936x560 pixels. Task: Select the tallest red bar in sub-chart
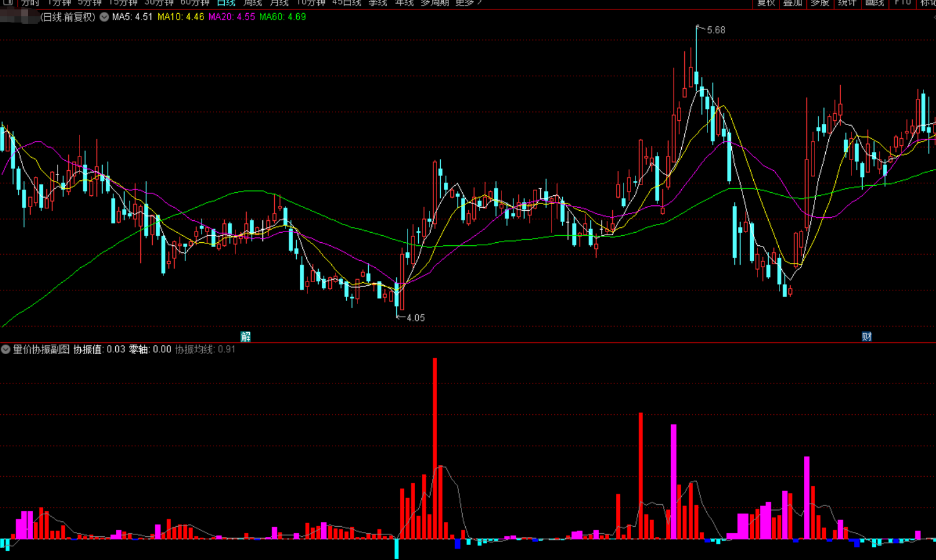pyautogui.click(x=435, y=448)
